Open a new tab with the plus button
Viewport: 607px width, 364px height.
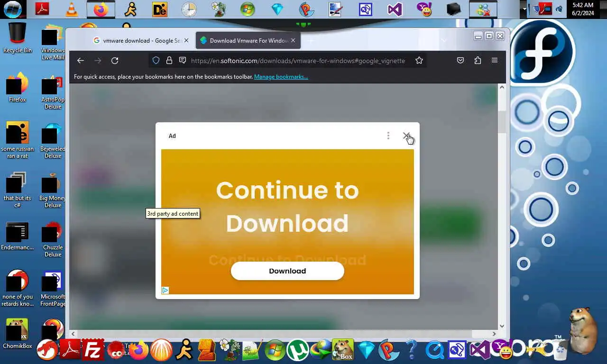point(311,41)
